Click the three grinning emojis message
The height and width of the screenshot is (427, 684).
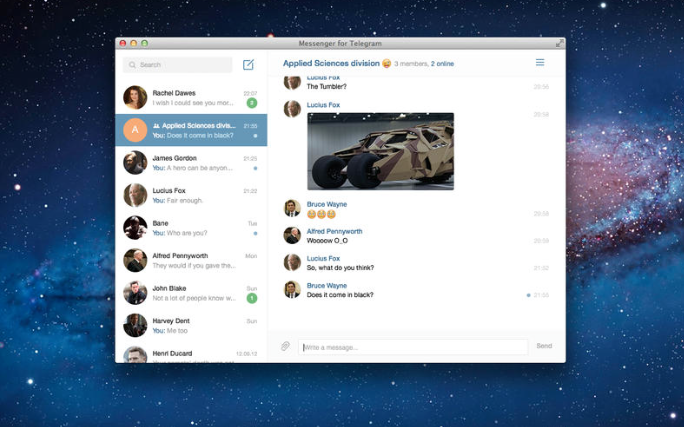321,214
